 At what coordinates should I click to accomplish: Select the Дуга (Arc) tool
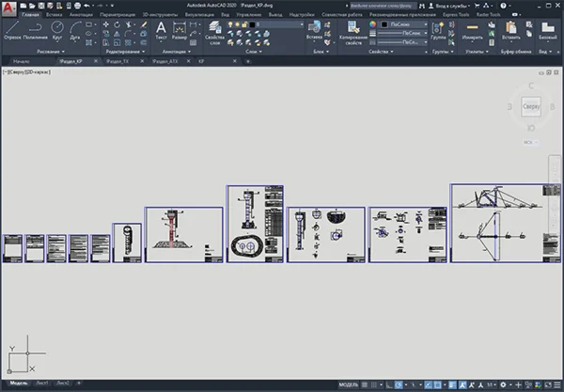click(75, 30)
